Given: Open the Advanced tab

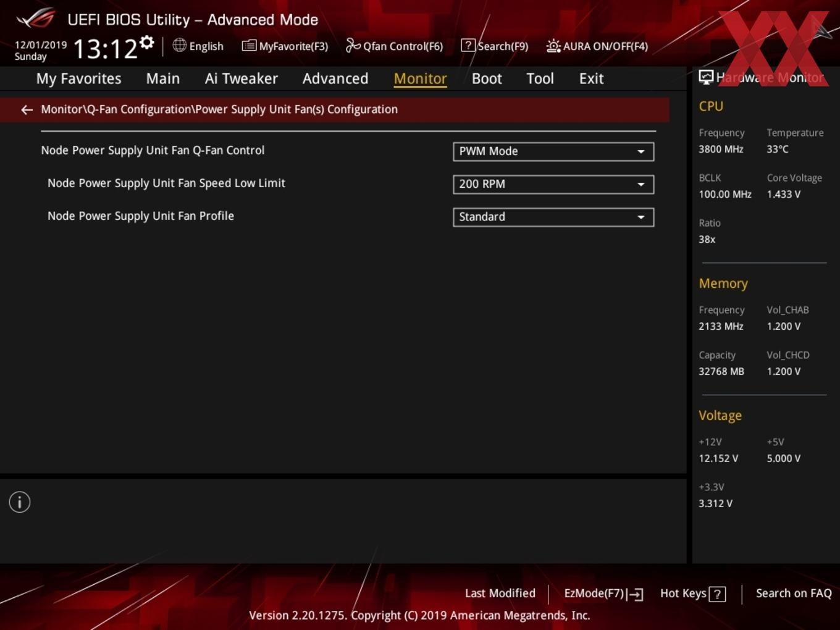Looking at the screenshot, I should click(x=335, y=78).
